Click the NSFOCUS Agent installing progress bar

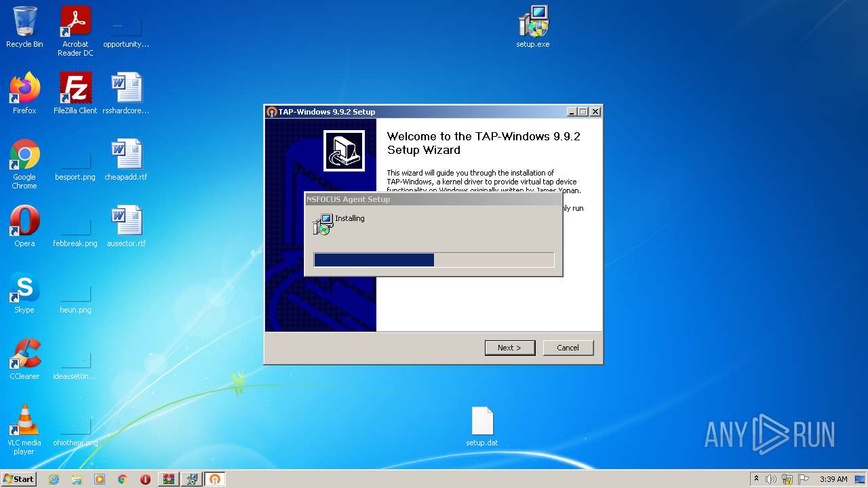coord(434,260)
